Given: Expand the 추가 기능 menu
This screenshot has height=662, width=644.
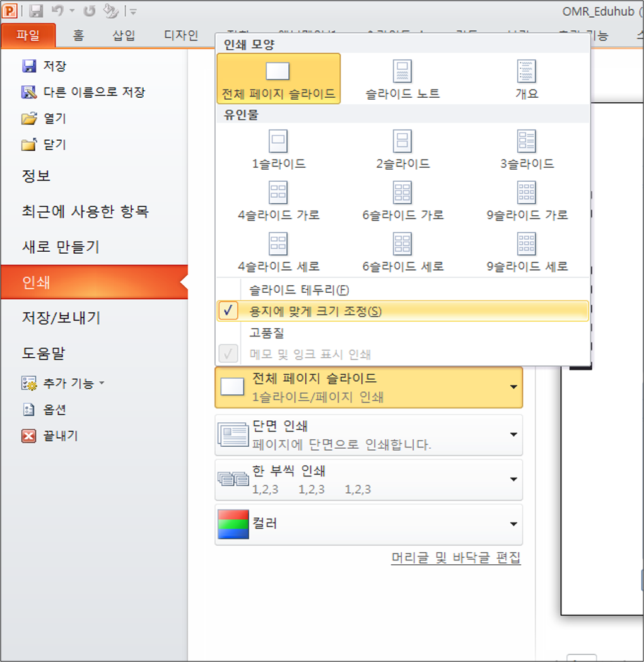Looking at the screenshot, I should (62, 383).
